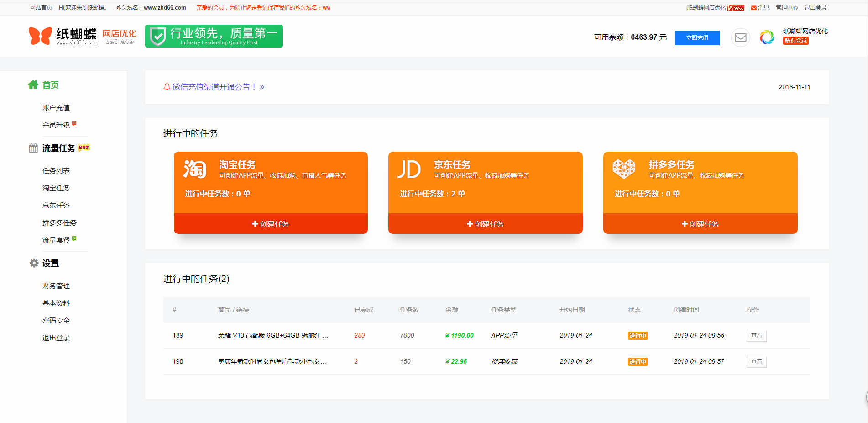This screenshot has height=423, width=868.
Task: Click the 钻石会员 badge under the username
Action: tap(796, 41)
